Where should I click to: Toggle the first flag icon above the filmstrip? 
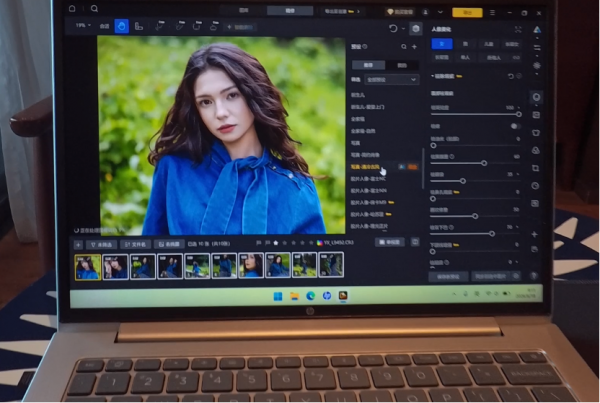(259, 243)
